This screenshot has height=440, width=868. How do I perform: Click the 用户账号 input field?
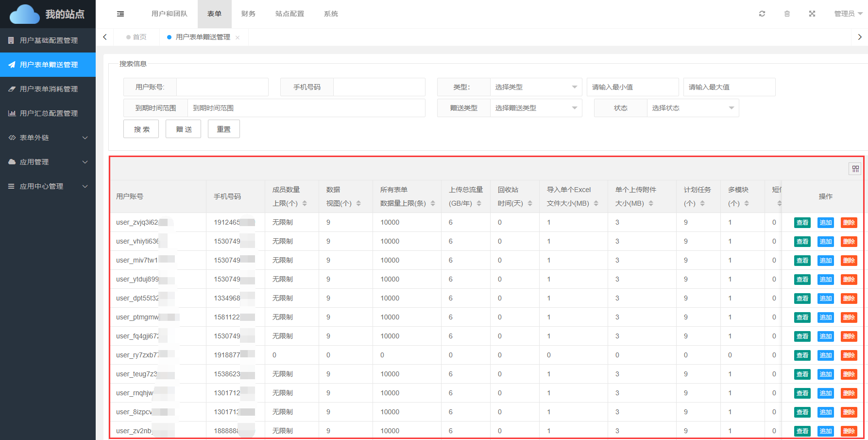pyautogui.click(x=222, y=87)
